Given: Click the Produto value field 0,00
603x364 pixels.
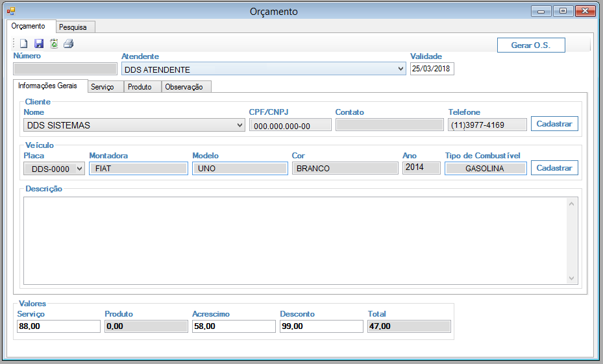Looking at the screenshot, I should tap(146, 326).
